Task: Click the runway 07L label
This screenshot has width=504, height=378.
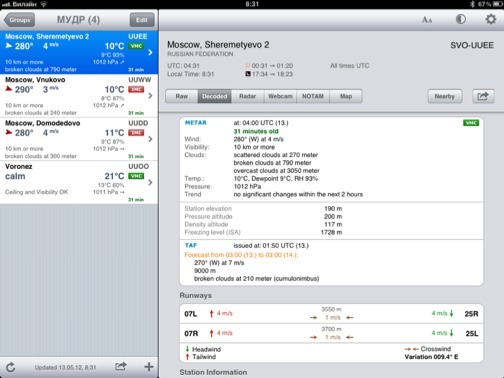Action: (x=191, y=314)
